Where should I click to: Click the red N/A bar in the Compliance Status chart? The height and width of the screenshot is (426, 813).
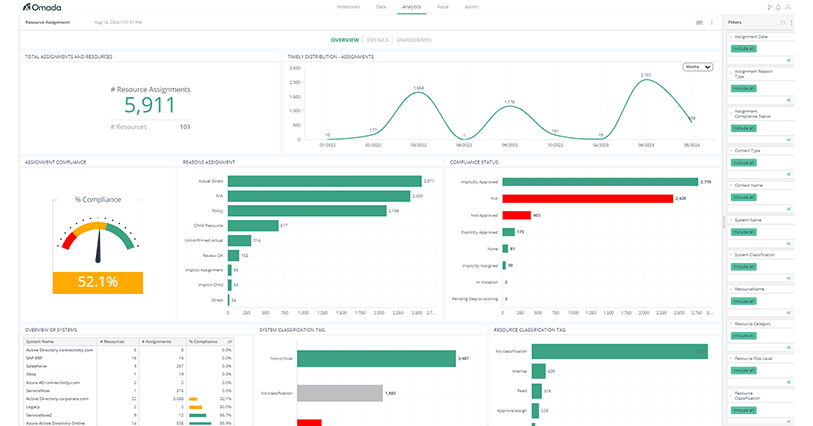pyautogui.click(x=587, y=198)
